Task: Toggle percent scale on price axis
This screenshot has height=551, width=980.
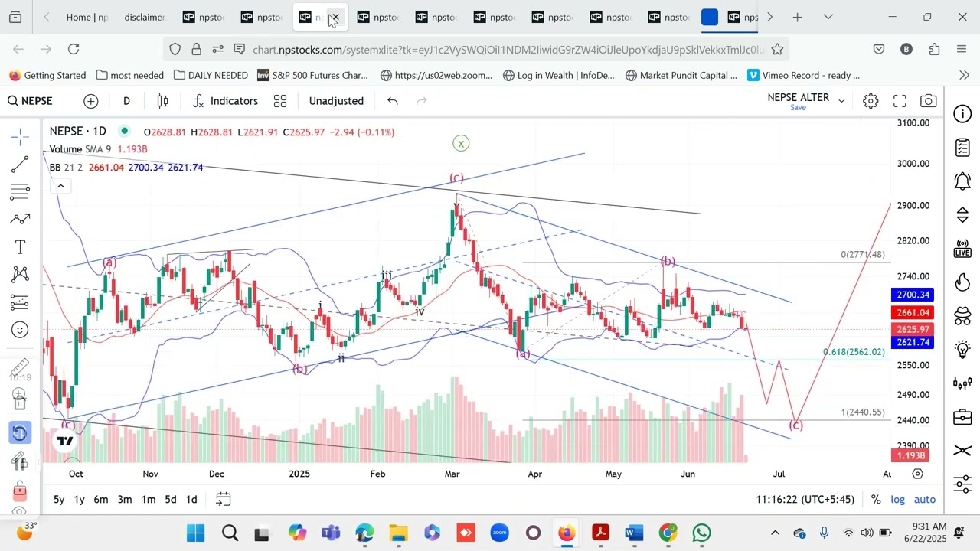Action: [876, 500]
